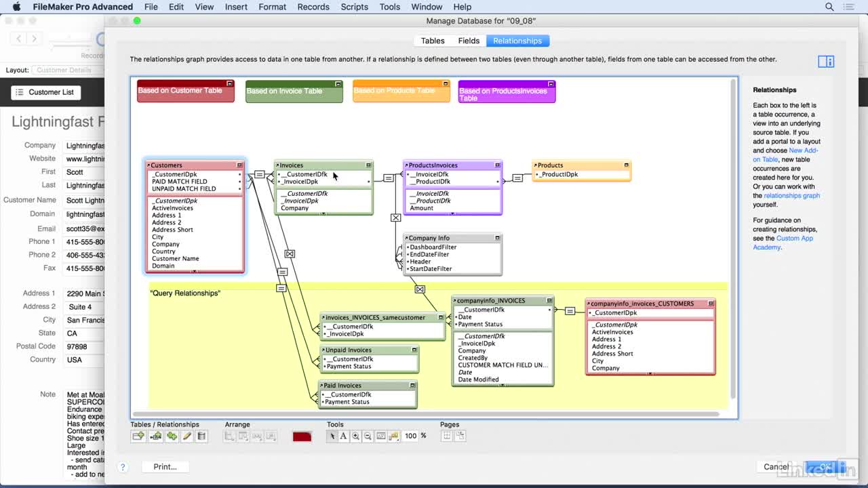Click the delete selected objects icon
The height and width of the screenshot is (488, 868).
tap(201, 436)
